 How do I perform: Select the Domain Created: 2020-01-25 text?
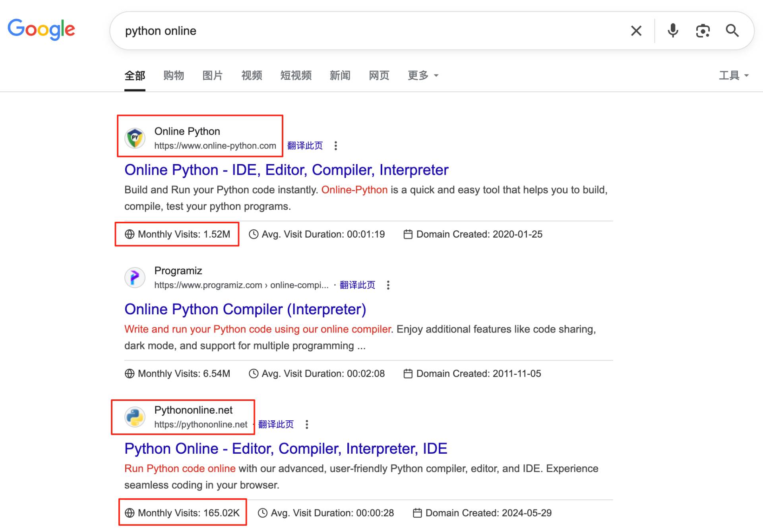coord(479,234)
